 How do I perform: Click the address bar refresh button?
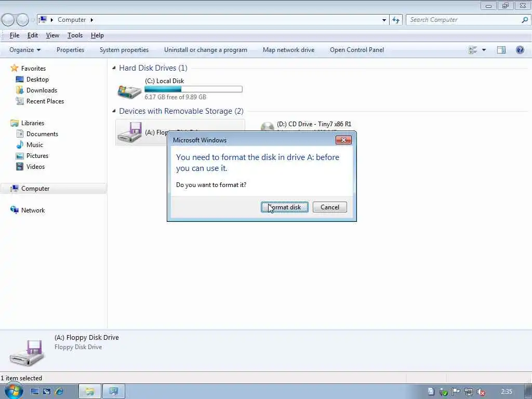396,20
